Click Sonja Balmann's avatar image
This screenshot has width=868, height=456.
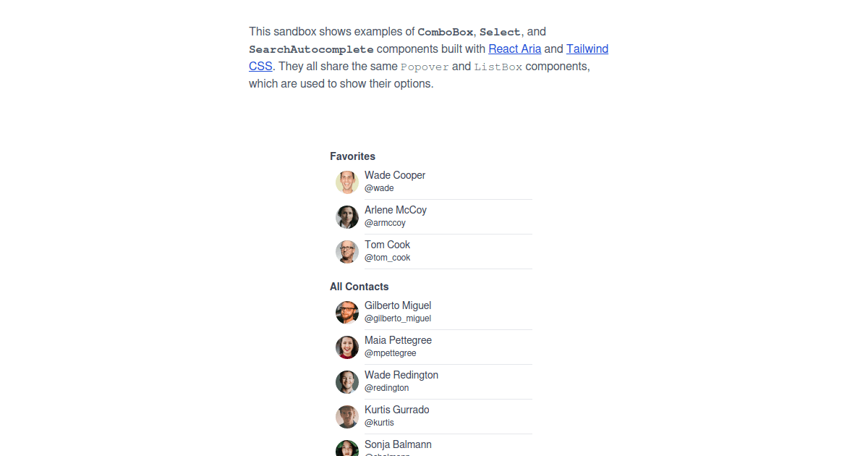(x=347, y=448)
